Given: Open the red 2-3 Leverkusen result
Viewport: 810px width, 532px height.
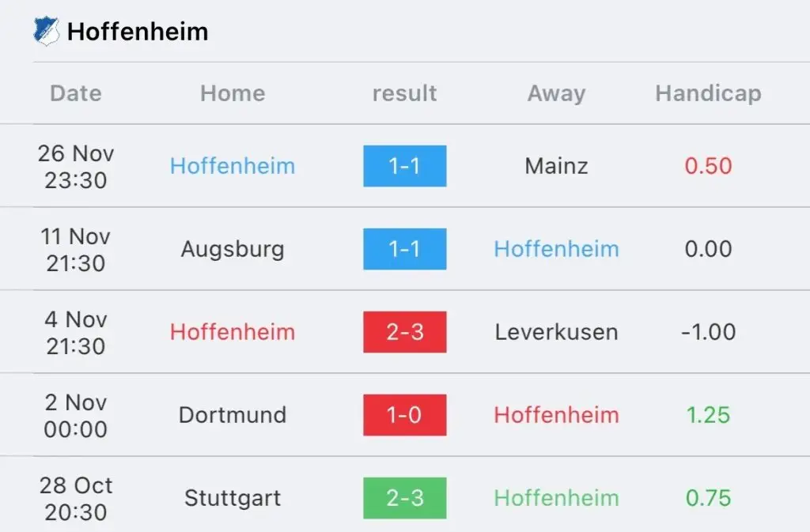Looking at the screenshot, I should point(405,332).
